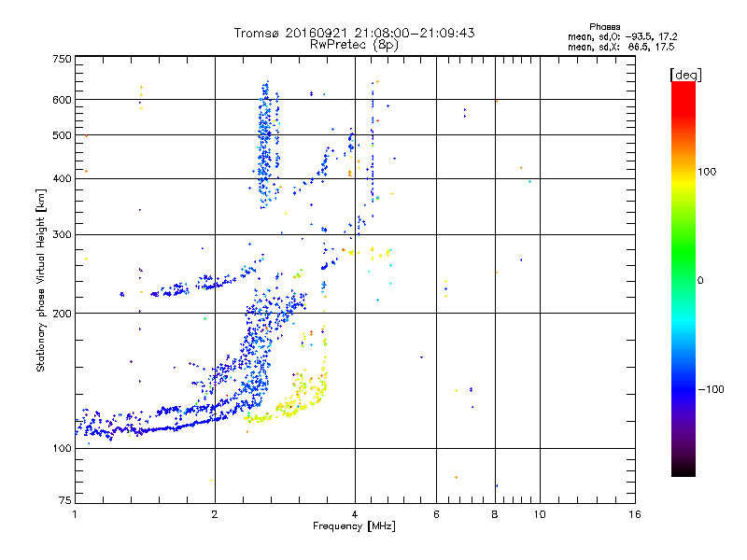
Task: Select the 'mean, sd,X: 86.5, 17.5' line
Action: pos(621,47)
